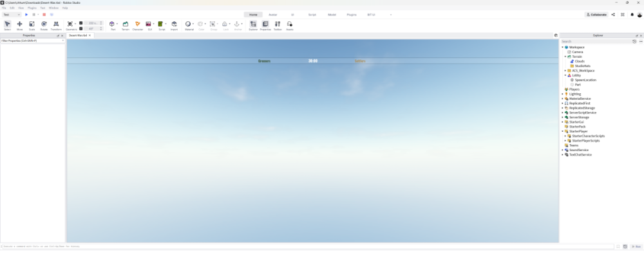Activate the Select tool
This screenshot has height=254, width=644.
pyautogui.click(x=7, y=26)
